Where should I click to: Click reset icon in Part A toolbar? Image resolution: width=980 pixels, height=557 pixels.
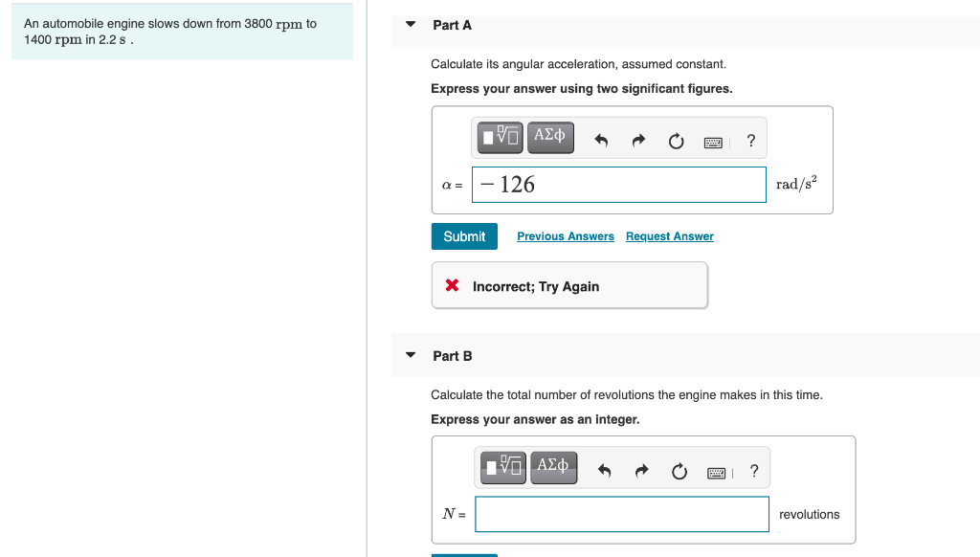(x=677, y=141)
